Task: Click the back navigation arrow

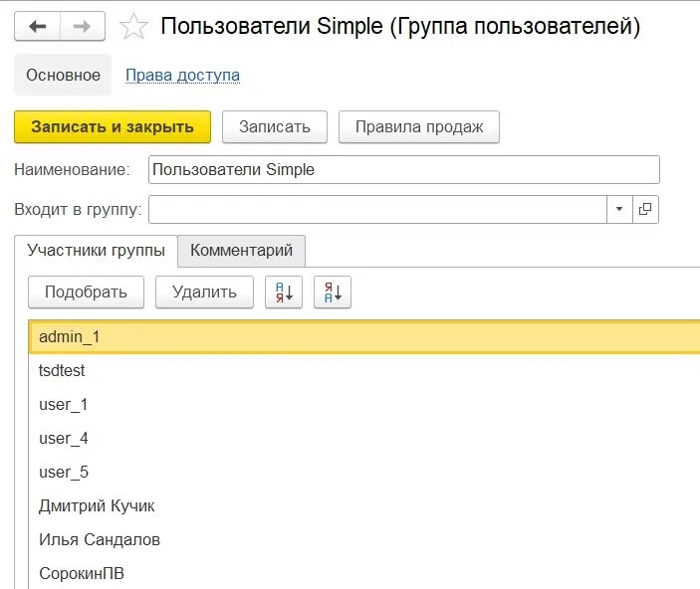Action: [38, 27]
